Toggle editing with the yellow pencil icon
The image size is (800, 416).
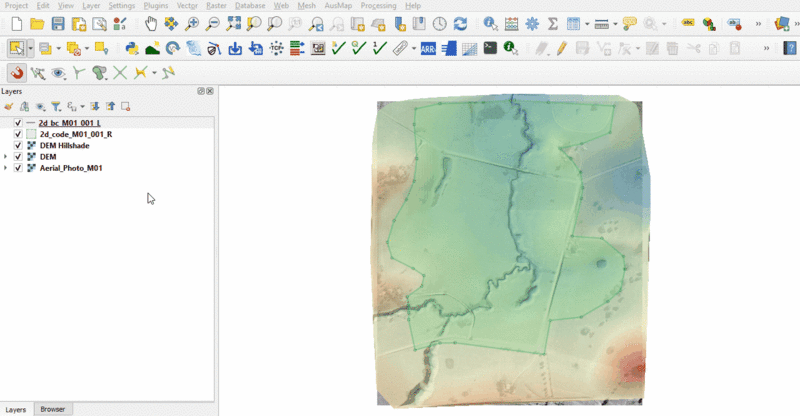pos(561,47)
